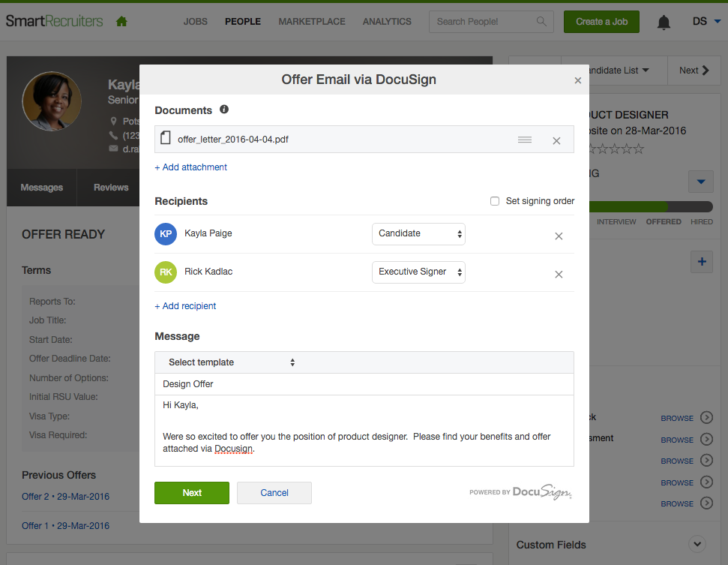Open the Select template dropdown

coord(231,362)
